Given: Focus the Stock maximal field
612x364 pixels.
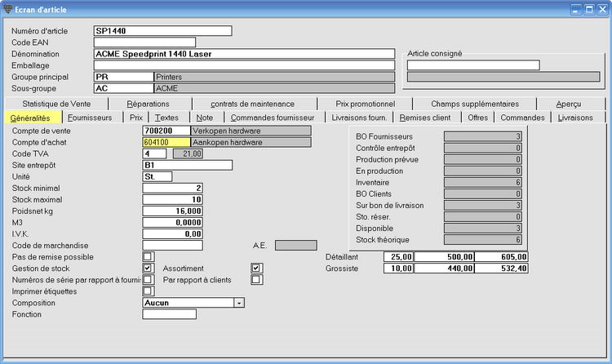Looking at the screenshot, I should point(173,200).
